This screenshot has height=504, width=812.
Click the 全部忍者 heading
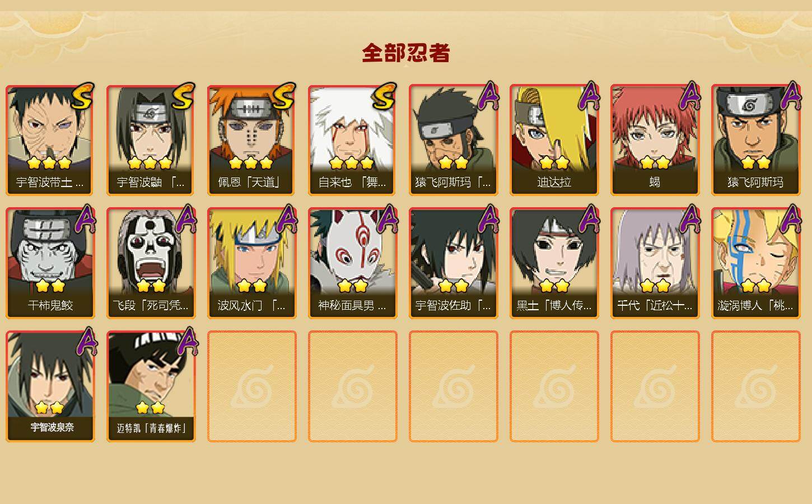pyautogui.click(x=406, y=53)
